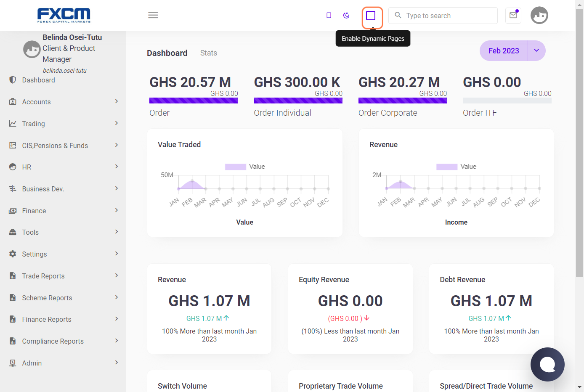
Task: Click the HR sidebar icon
Action: coord(13,167)
